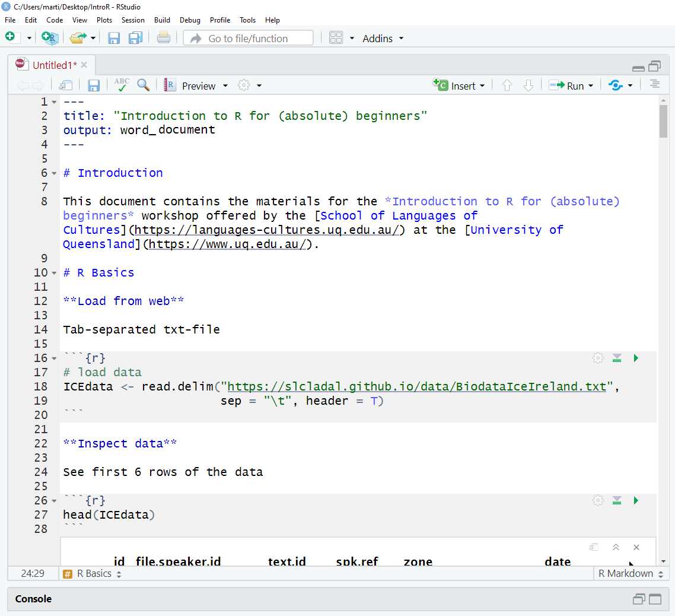Collapse the code chunk at line 26

[55, 501]
